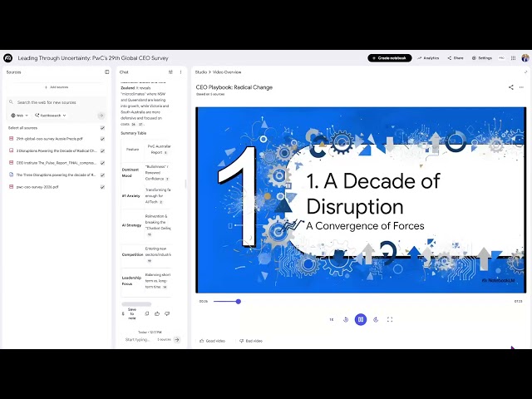Change playback speed 1x
532x399 pixels.
point(332,319)
